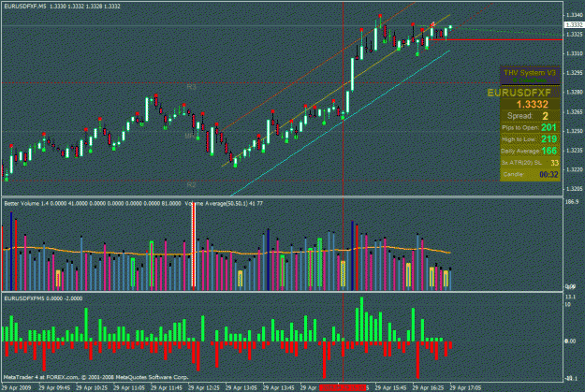Click the 29 Apr 11:05 time axis label
This screenshot has width=585, height=392.
click(x=129, y=388)
